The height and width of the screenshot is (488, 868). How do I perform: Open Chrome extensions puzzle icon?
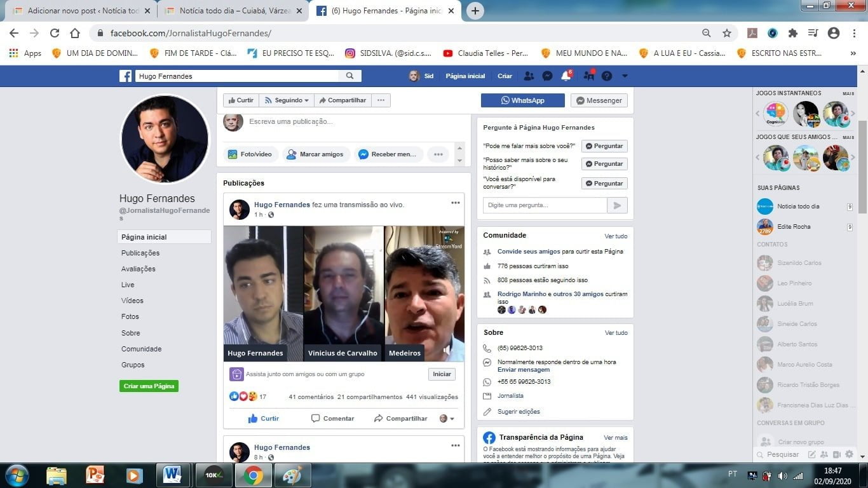coord(792,33)
